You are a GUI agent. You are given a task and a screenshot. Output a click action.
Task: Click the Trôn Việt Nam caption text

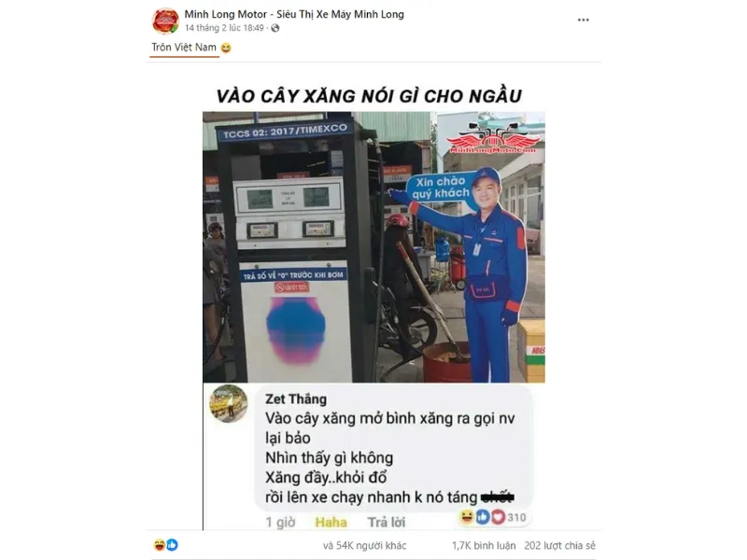pos(184,48)
